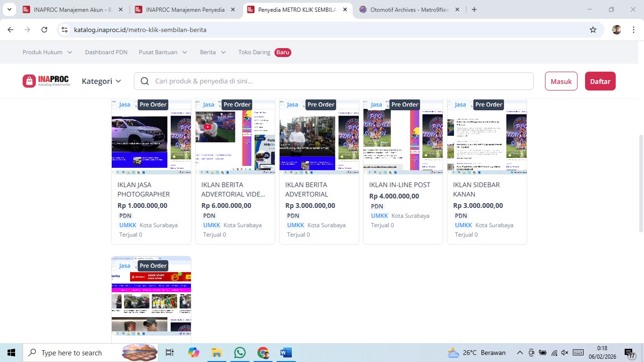Click the page vertical scrollbar thumb
The width and height of the screenshot is (644, 362).
(641, 184)
